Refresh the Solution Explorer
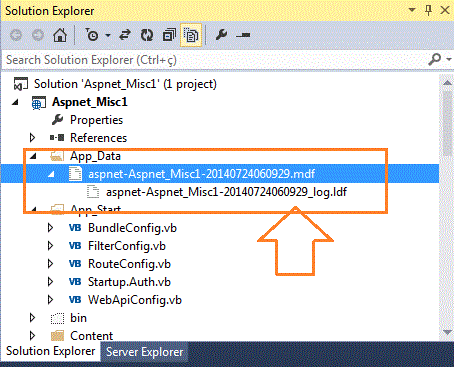 tap(147, 35)
